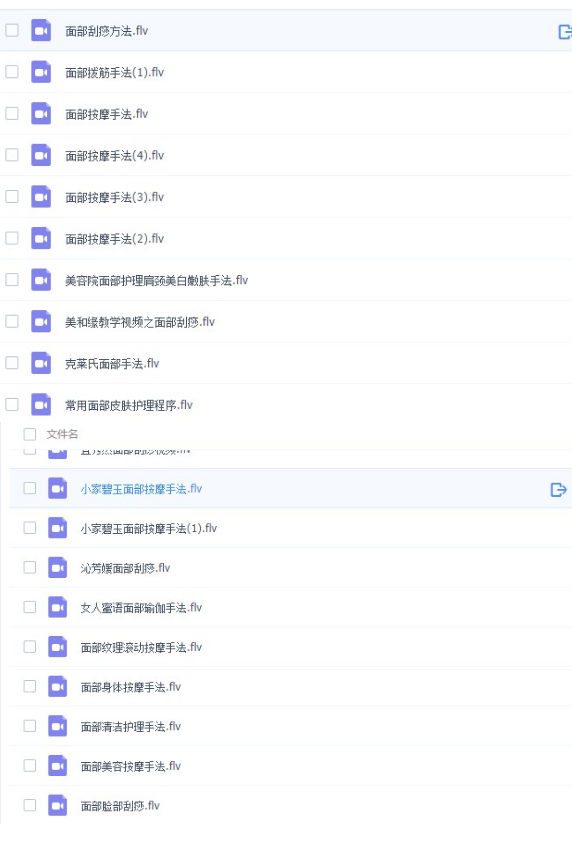
Task: Tick checkbox of 小家碧玉面部按摩手法(1).flv
Action: click(x=30, y=528)
